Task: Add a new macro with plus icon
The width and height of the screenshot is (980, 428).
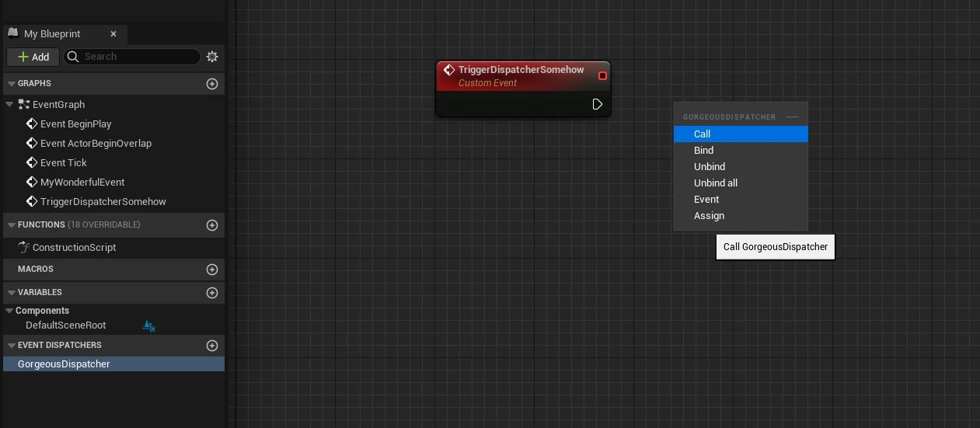Action: coord(212,270)
